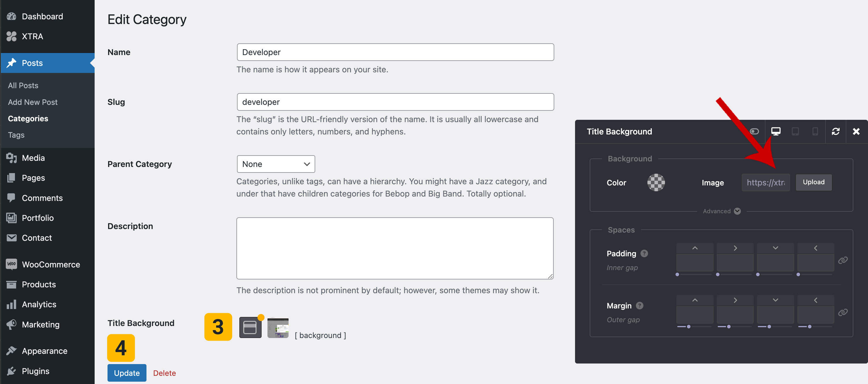Click the Padding help question mark icon
This screenshot has height=384, width=868.
click(644, 253)
